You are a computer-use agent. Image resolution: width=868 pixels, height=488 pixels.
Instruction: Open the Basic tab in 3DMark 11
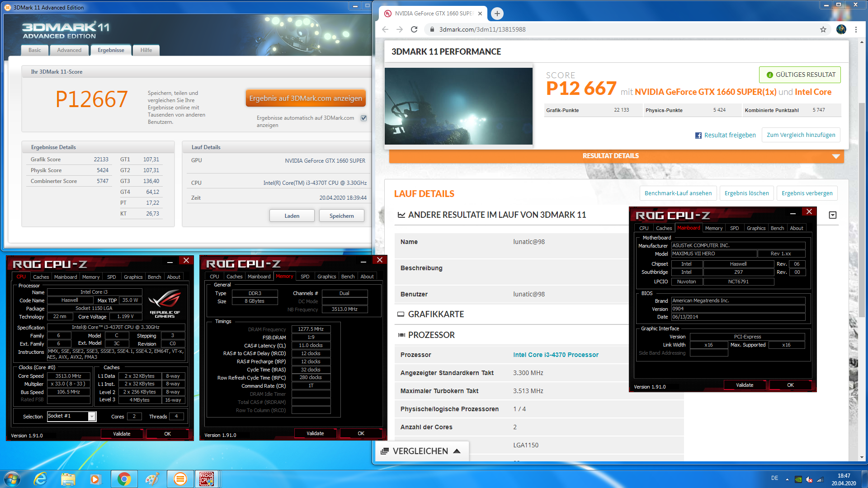click(35, 50)
